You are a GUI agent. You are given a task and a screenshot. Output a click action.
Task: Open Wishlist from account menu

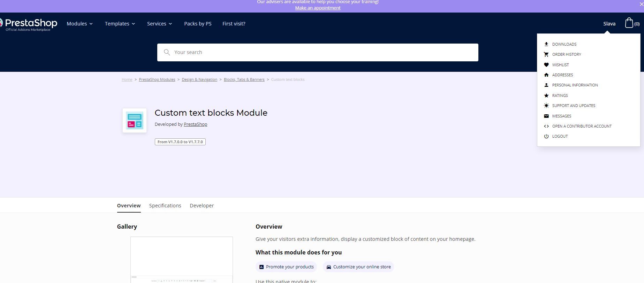(560, 65)
